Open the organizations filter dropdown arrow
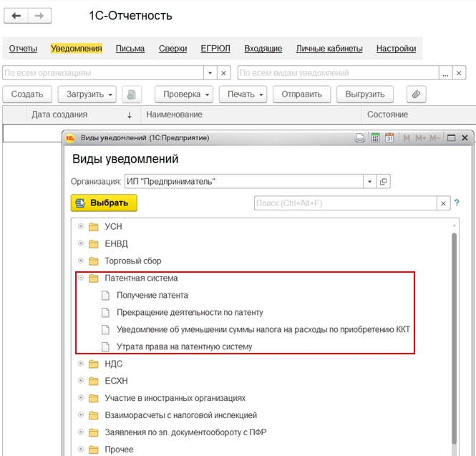The height and width of the screenshot is (456, 476). click(210, 73)
